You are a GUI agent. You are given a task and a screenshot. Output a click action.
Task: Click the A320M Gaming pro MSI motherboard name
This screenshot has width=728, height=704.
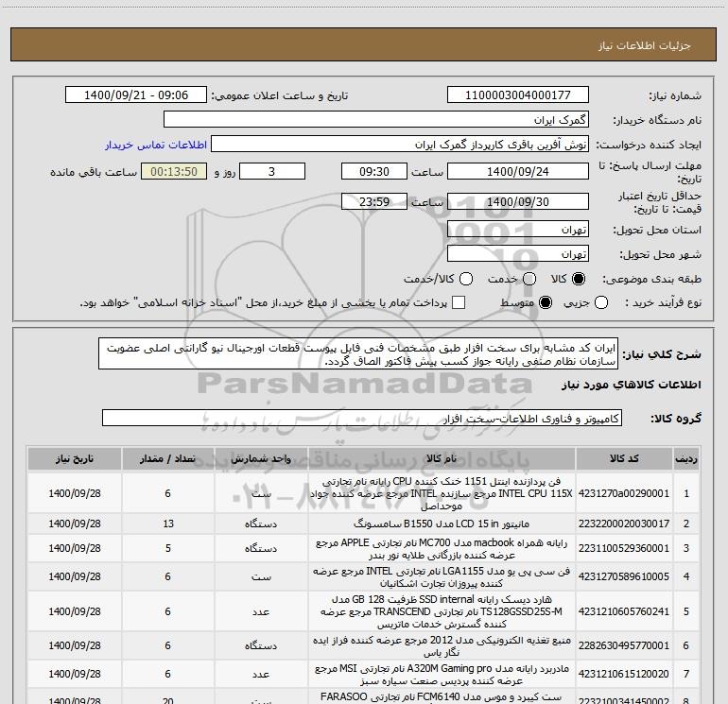(x=442, y=675)
